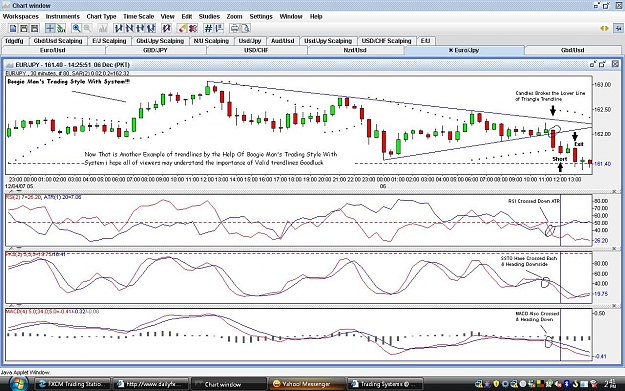Image resolution: width=625 pixels, height=391 pixels.
Task: Toggle the crosshair cursor tool
Action: (x=50, y=28)
